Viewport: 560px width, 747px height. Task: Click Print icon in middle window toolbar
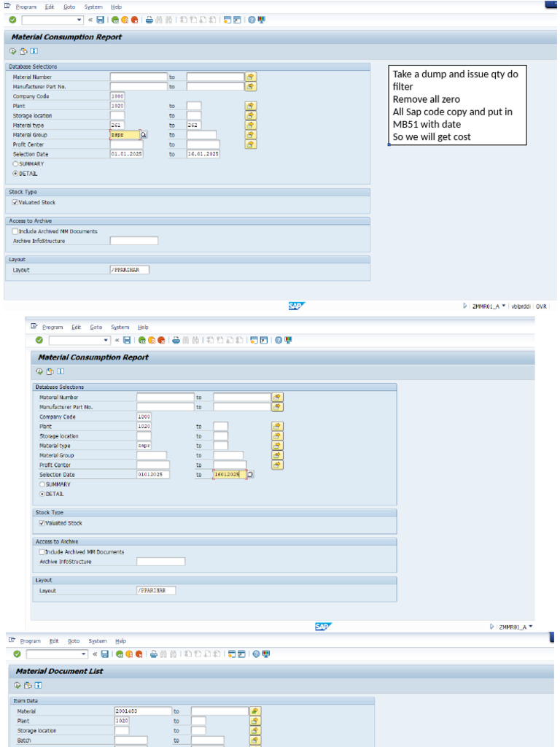(176, 340)
